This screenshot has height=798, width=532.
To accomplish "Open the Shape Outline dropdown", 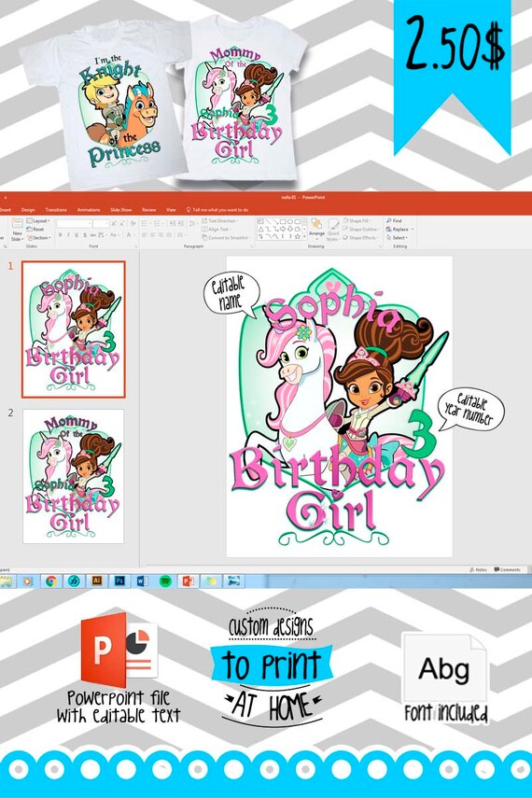I will [361, 230].
